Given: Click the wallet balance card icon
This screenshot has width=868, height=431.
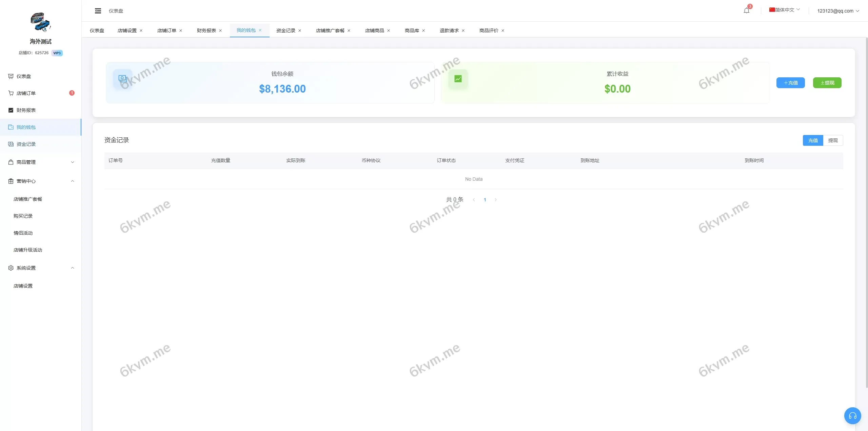Looking at the screenshot, I should 122,79.
